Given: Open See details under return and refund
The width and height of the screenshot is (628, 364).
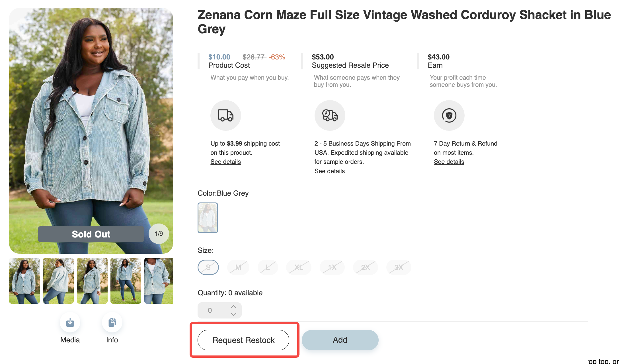Looking at the screenshot, I should [x=449, y=162].
